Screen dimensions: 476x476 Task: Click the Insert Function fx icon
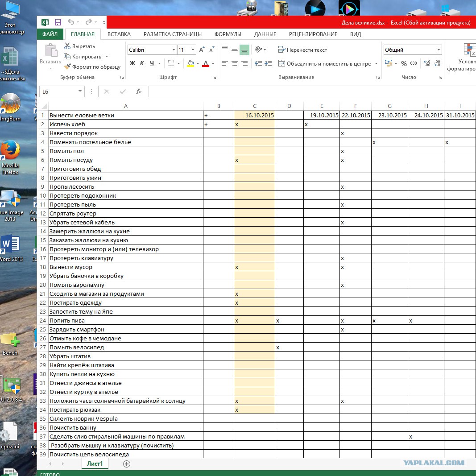click(139, 91)
